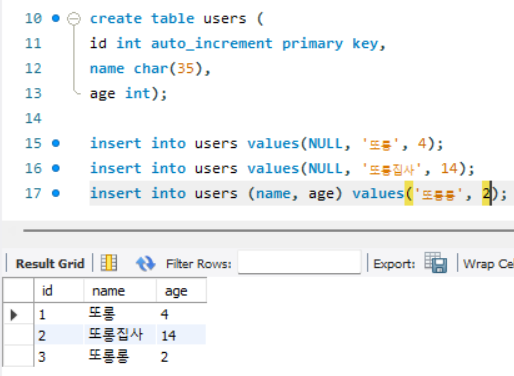The height and width of the screenshot is (376, 514).
Task: Click the Export label
Action: [394, 264]
